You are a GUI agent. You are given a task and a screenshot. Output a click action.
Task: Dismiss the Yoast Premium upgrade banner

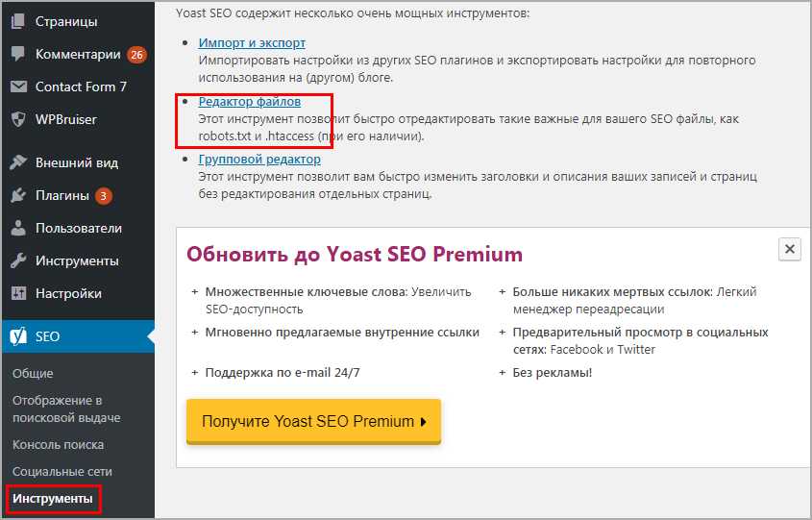coord(789,250)
